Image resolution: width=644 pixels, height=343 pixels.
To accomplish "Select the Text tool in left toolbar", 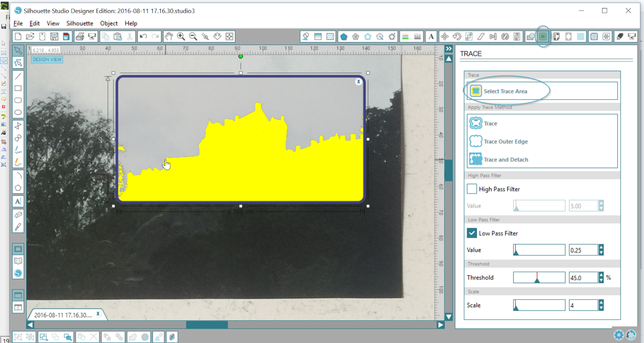I will coord(18,201).
